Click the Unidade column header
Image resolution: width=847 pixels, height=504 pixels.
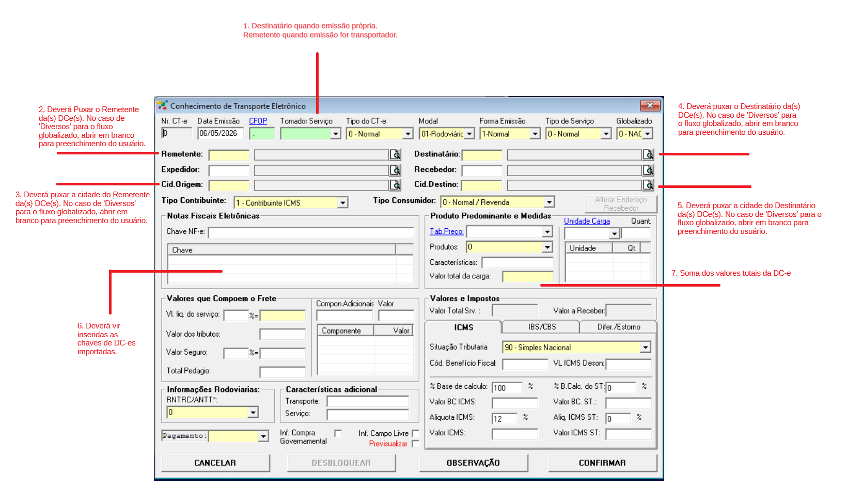coord(589,248)
